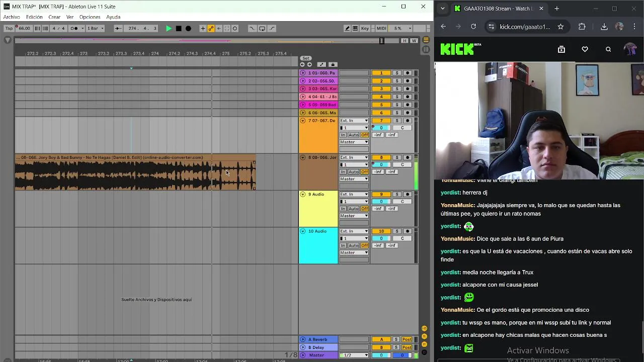This screenshot has width=644, height=362.
Task: Click the Set locator button
Action: [306, 58]
